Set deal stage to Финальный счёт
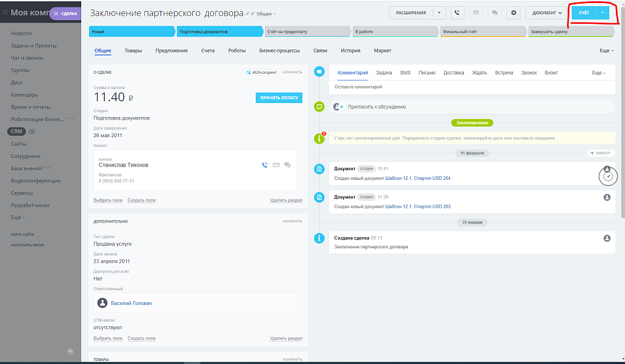 click(482, 32)
